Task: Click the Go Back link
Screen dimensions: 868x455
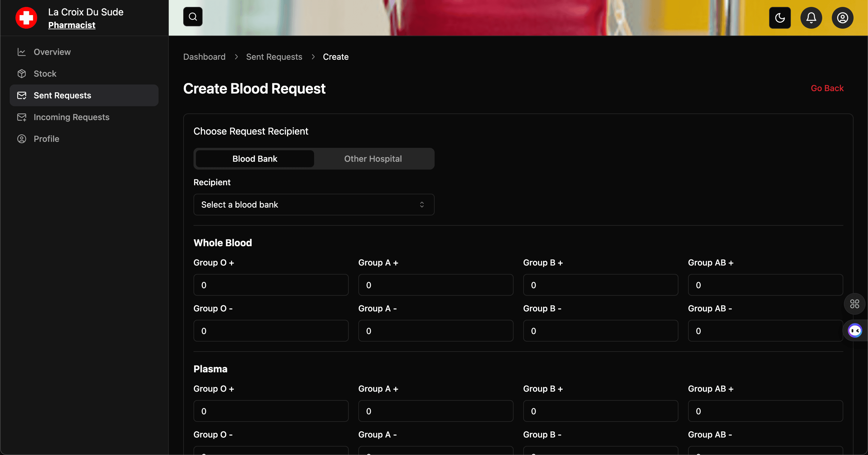Action: (x=827, y=88)
